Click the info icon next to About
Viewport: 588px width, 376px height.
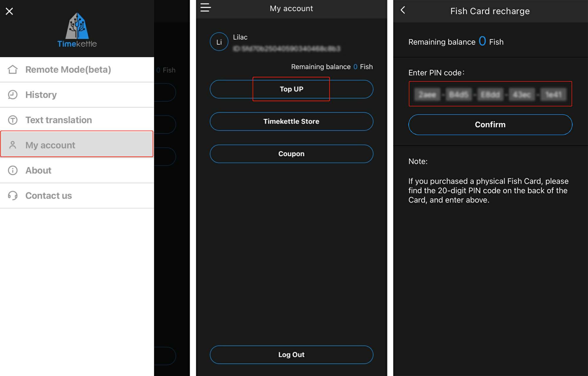tap(13, 170)
